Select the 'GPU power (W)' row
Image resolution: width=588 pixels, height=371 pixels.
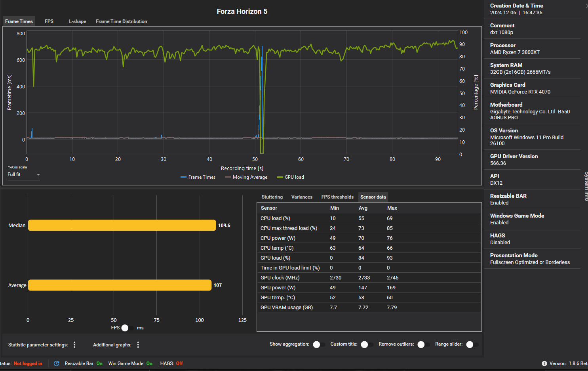pyautogui.click(x=369, y=288)
